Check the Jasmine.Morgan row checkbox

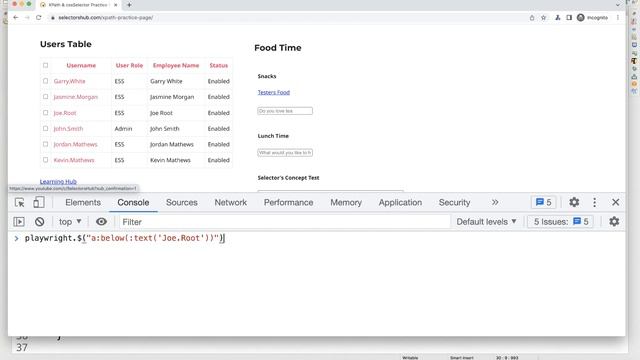(45, 97)
